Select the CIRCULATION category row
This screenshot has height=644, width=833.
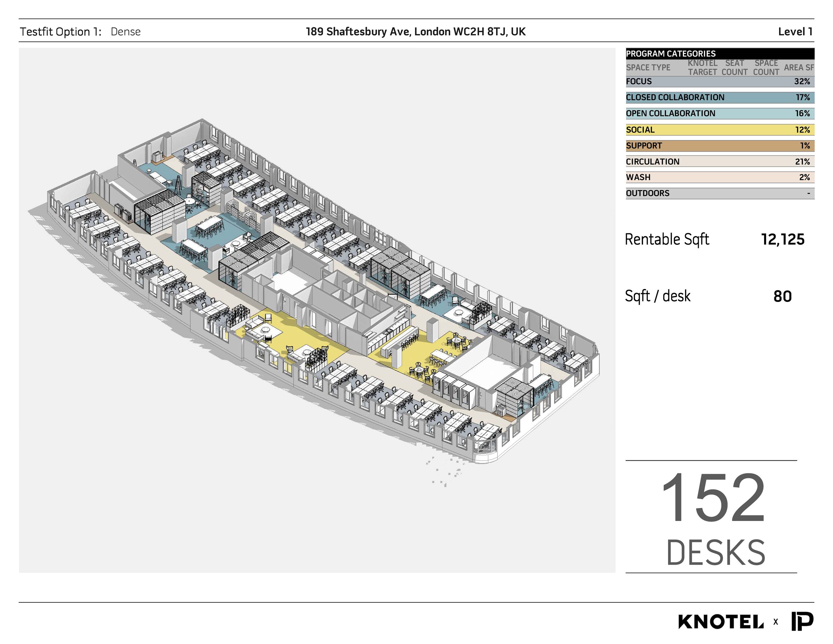(720, 162)
